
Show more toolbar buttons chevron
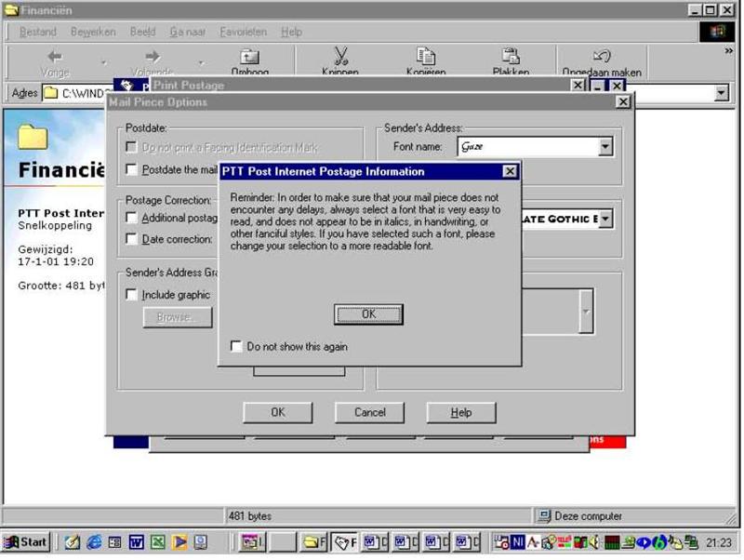point(728,51)
